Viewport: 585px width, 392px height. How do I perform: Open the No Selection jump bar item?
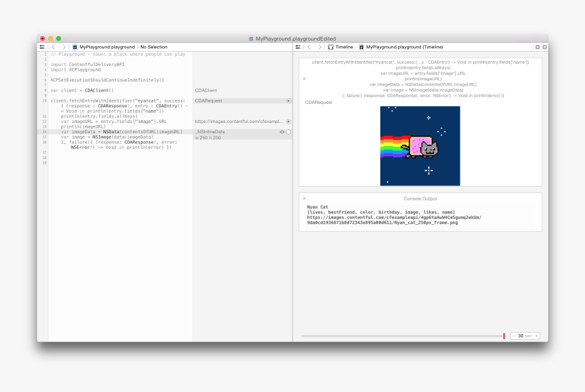(154, 47)
